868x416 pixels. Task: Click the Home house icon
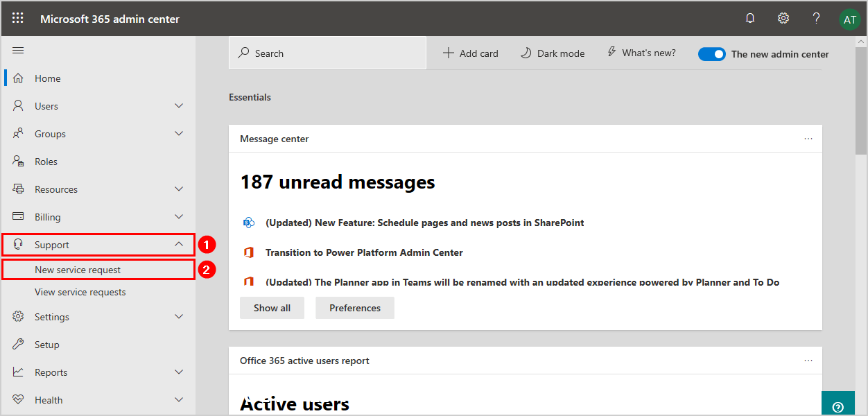click(19, 78)
